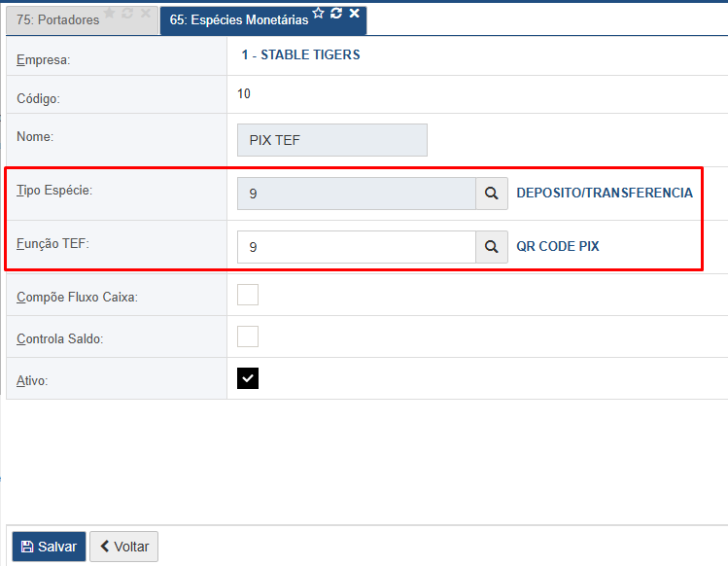Screen dimensions: 728x566
Task: Click the Compõe Fluxo Caixa label
Action: pyautogui.click(x=77, y=297)
